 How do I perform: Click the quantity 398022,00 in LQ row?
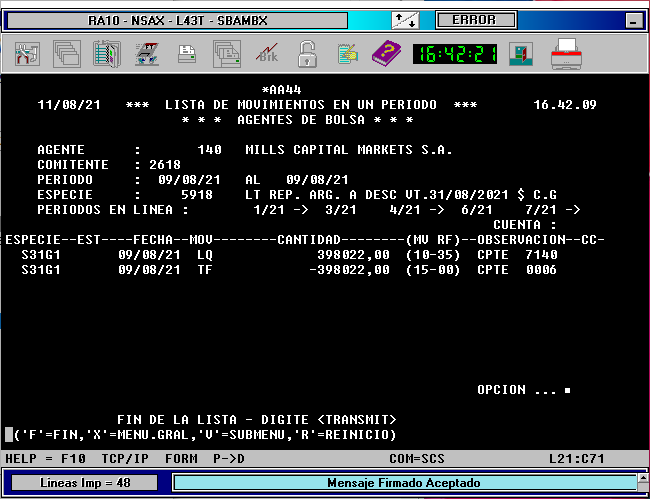pos(353,254)
